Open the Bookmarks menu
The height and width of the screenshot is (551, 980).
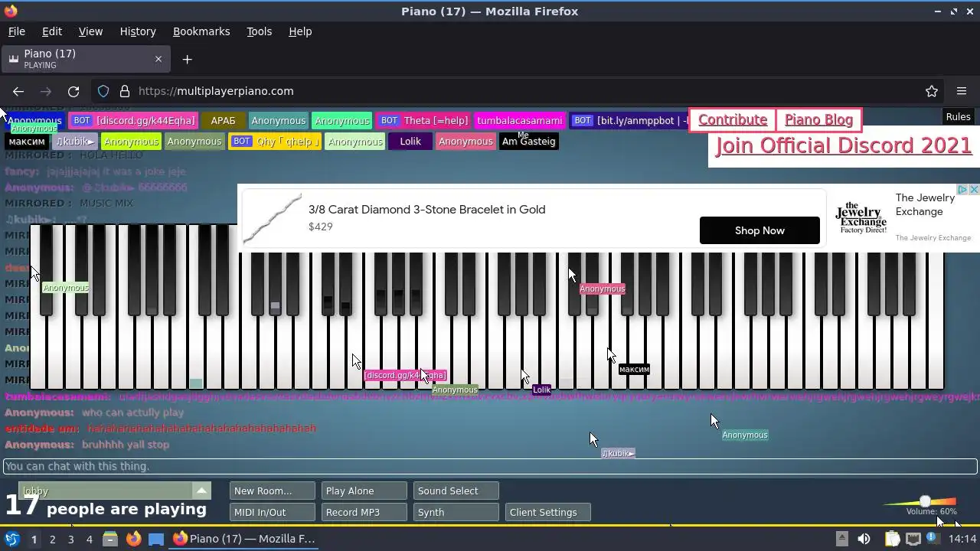tap(201, 31)
